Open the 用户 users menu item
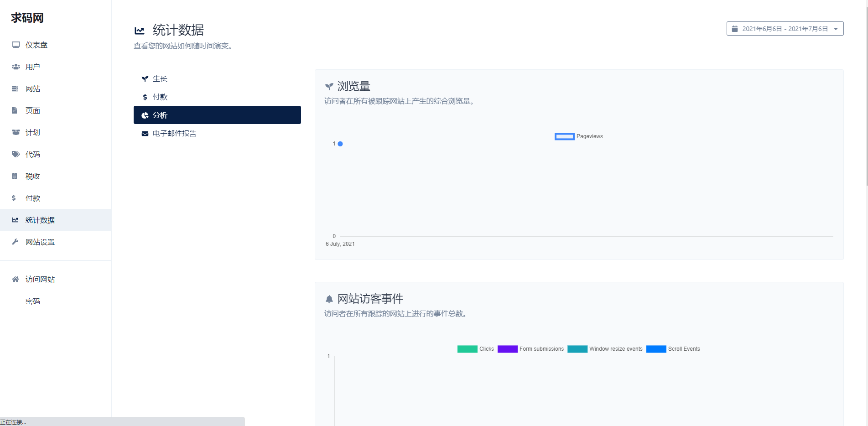The width and height of the screenshot is (868, 426). pyautogui.click(x=56, y=67)
